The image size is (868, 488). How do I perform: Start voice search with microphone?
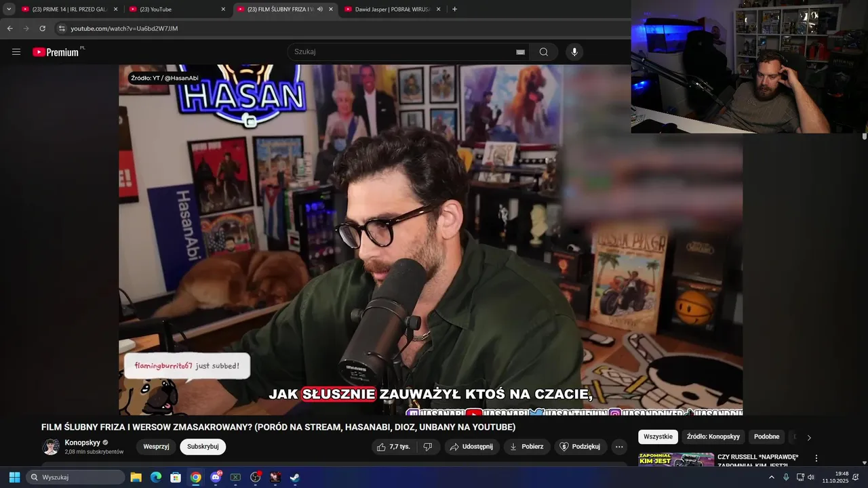(x=574, y=52)
